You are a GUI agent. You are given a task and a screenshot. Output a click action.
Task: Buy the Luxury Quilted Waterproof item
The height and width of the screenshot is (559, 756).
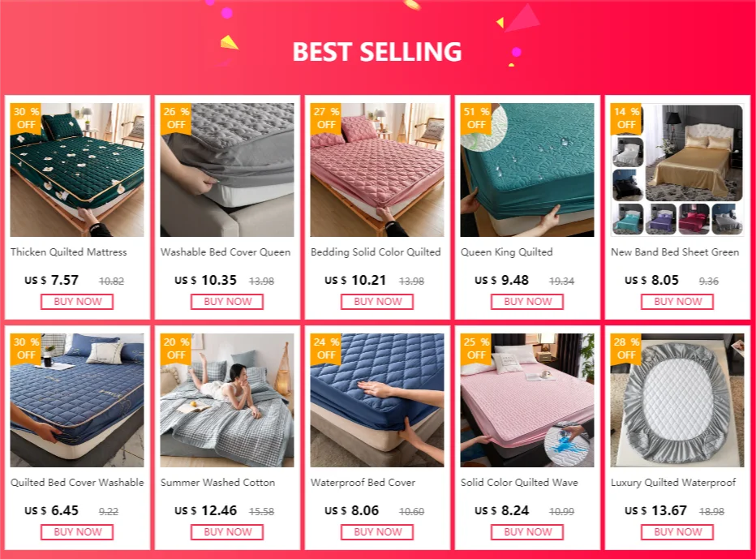click(677, 532)
